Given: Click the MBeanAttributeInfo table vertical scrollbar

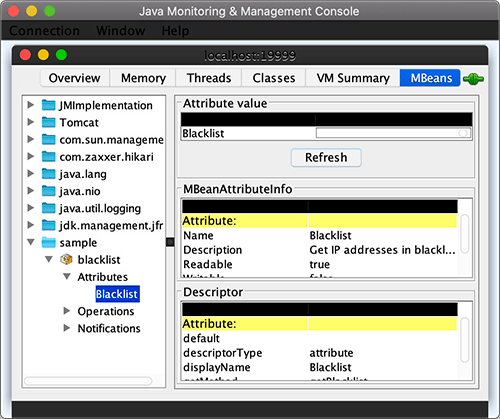Looking at the screenshot, I should click(x=464, y=234).
